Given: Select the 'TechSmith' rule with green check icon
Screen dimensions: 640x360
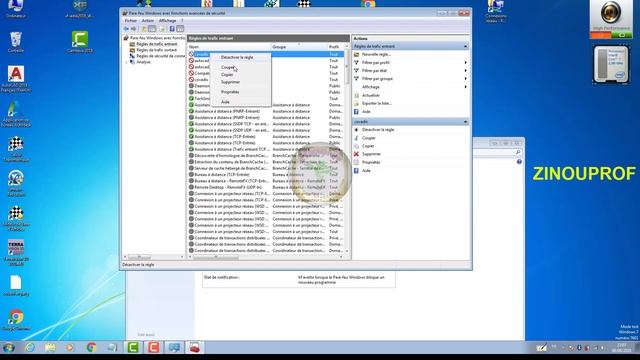Looking at the screenshot, I should [202, 98].
